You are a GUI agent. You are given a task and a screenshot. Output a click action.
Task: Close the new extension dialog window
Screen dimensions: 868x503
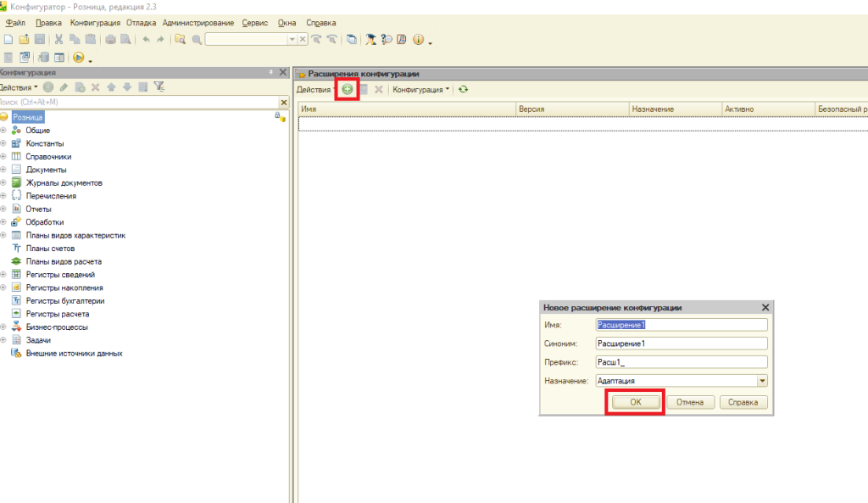[x=765, y=308]
